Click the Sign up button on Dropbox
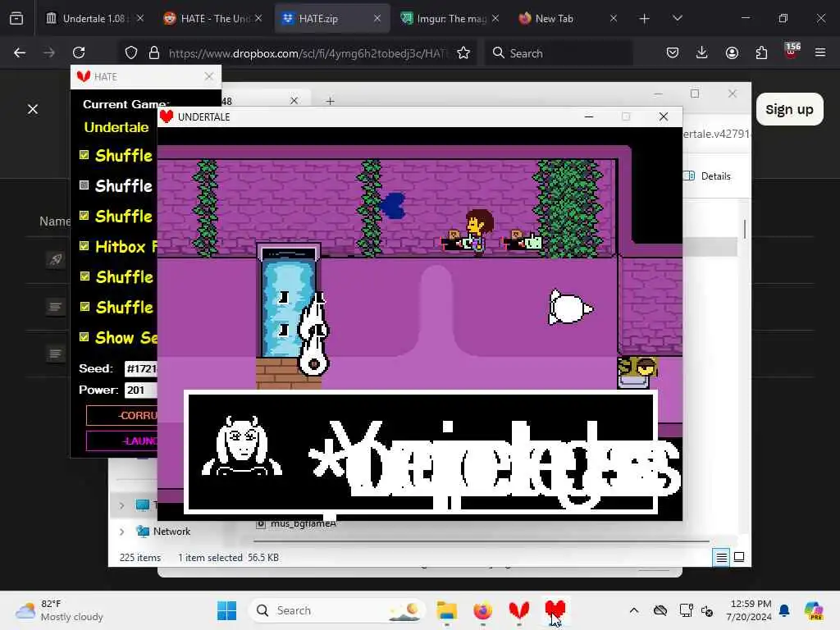Image resolution: width=840 pixels, height=630 pixels. pyautogui.click(x=789, y=109)
